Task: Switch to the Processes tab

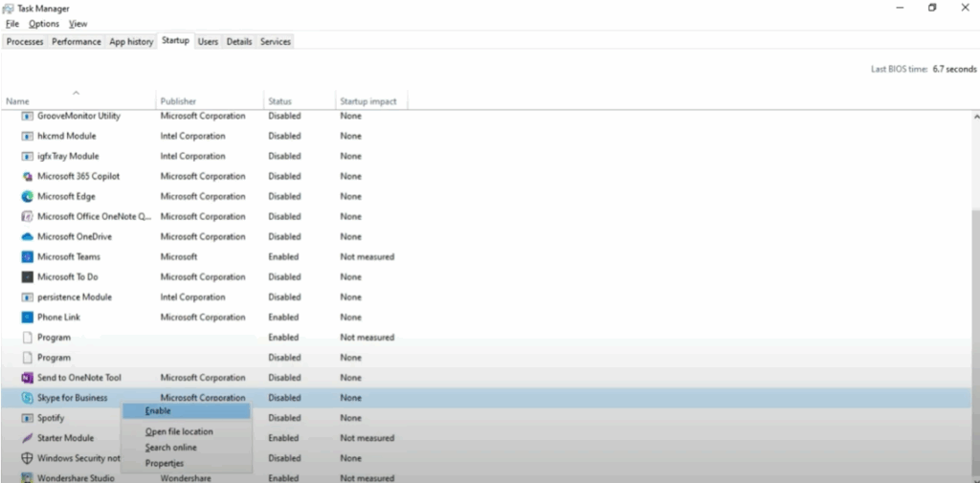Action: [25, 42]
